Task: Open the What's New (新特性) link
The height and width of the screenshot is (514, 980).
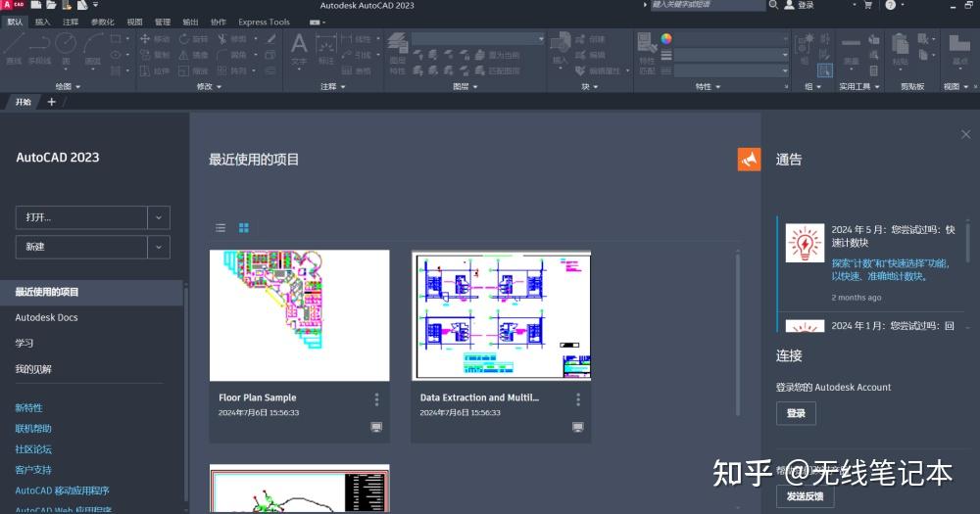Action: (x=28, y=408)
